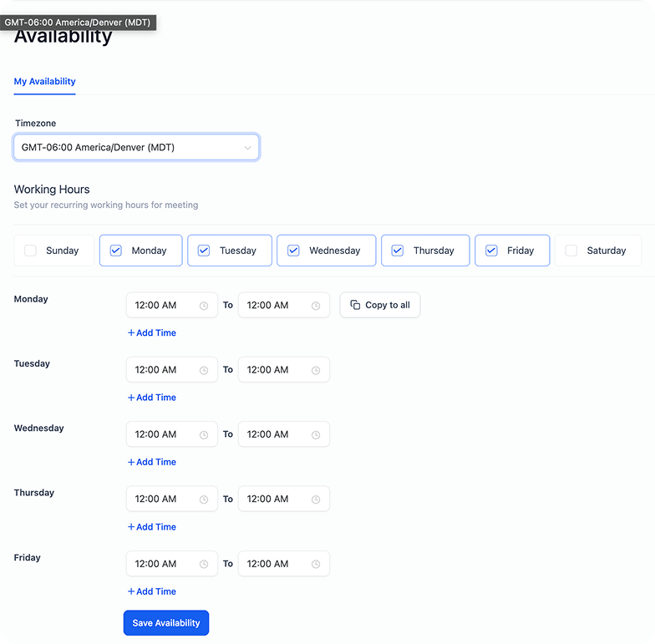Open Tuesday's end time picker field
This screenshot has width=655, height=644.
tap(284, 369)
